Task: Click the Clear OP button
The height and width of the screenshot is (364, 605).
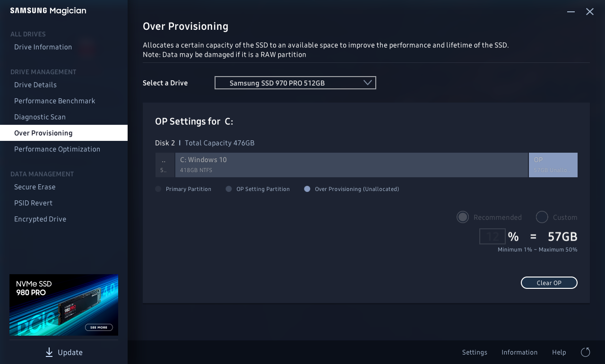Action: (549, 283)
